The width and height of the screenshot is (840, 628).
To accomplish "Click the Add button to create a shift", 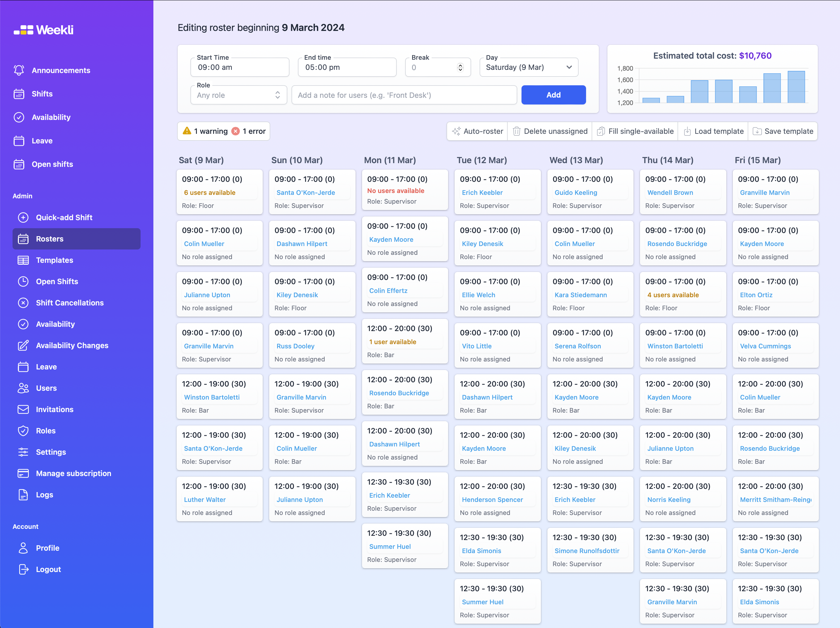I will (x=553, y=95).
